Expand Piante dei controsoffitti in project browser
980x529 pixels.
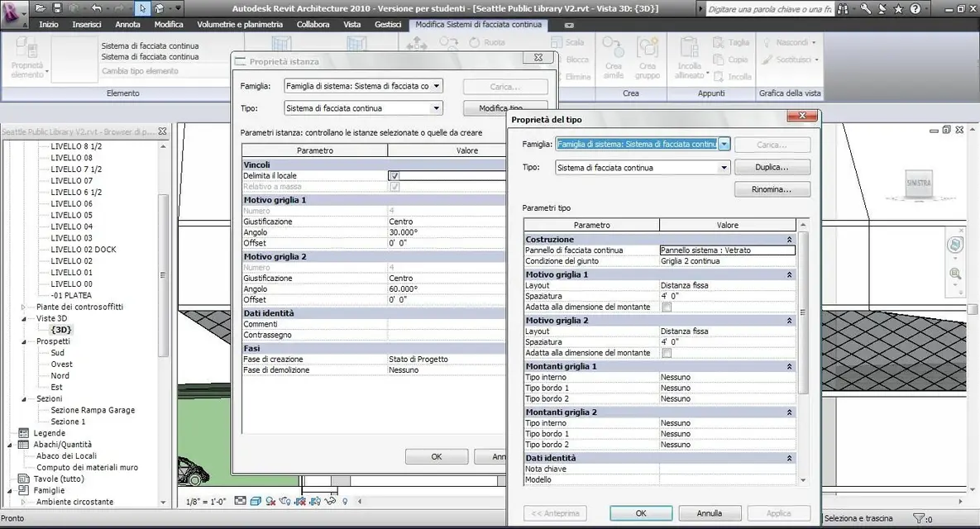[x=24, y=307]
